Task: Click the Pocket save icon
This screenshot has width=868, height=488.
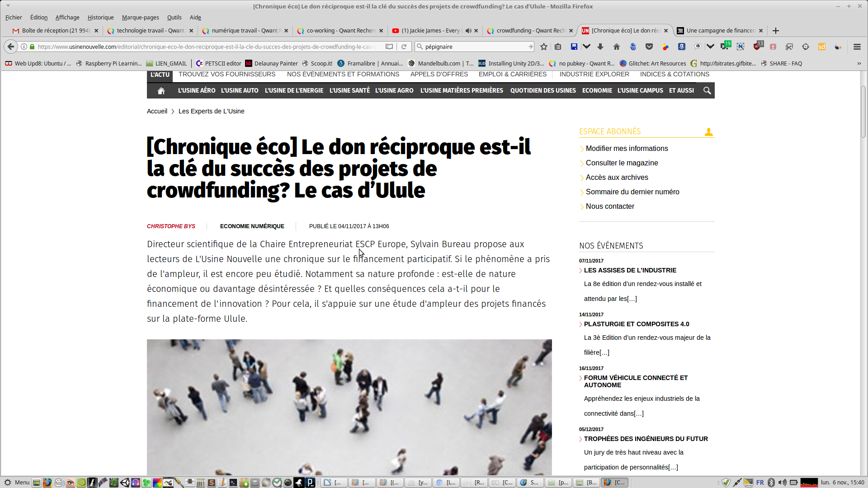Action: click(649, 47)
